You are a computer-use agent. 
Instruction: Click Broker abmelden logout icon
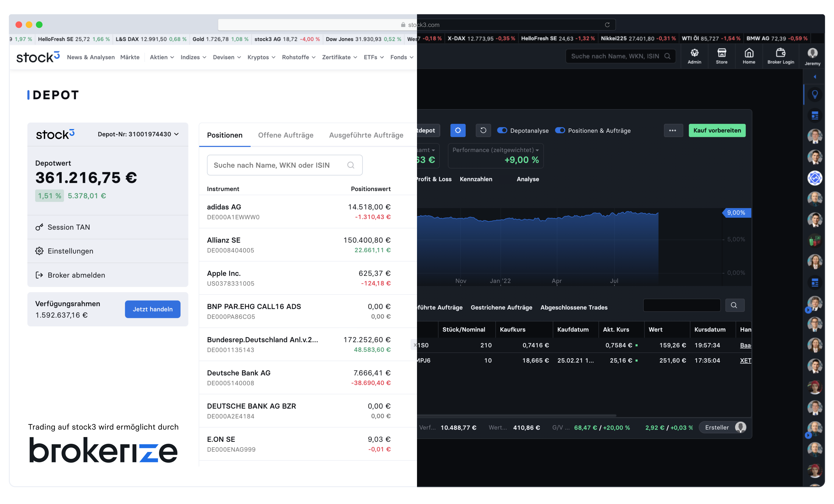[39, 275]
